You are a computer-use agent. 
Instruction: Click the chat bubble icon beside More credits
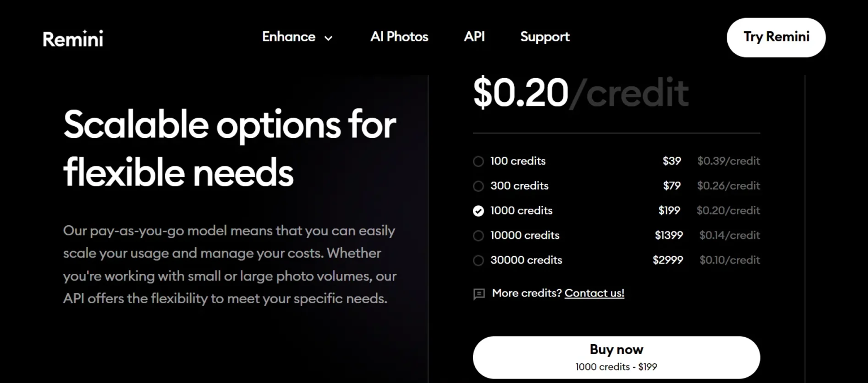(x=479, y=293)
